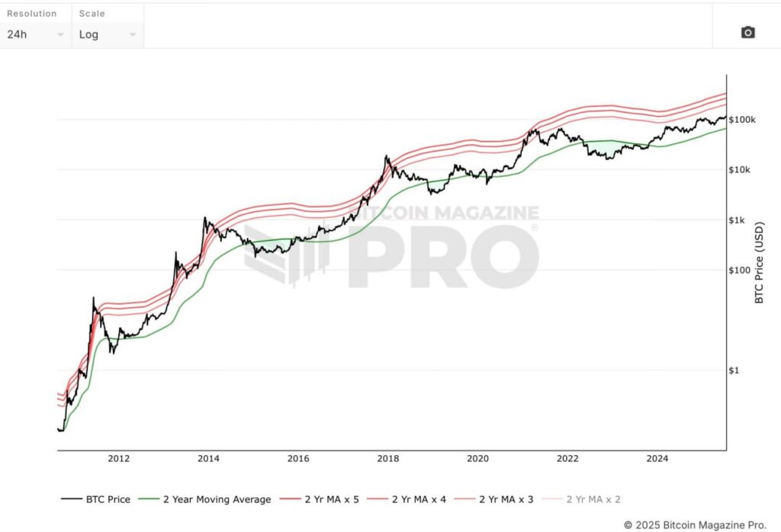Click the $100k label on the price axis
The height and width of the screenshot is (532, 781).
point(742,119)
